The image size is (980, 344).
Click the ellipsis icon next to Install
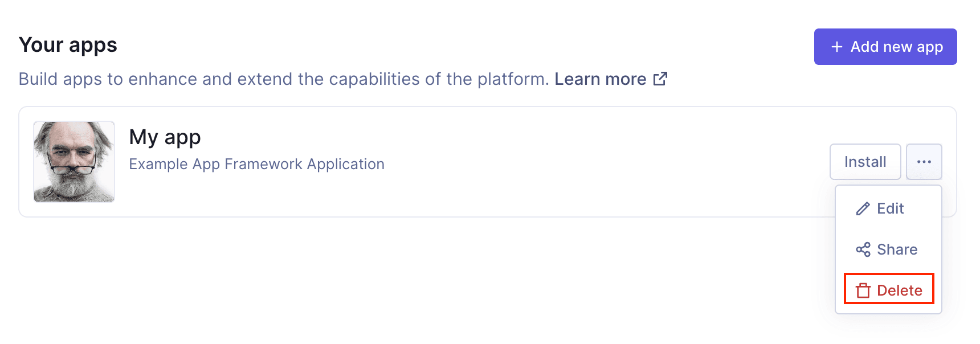(924, 162)
